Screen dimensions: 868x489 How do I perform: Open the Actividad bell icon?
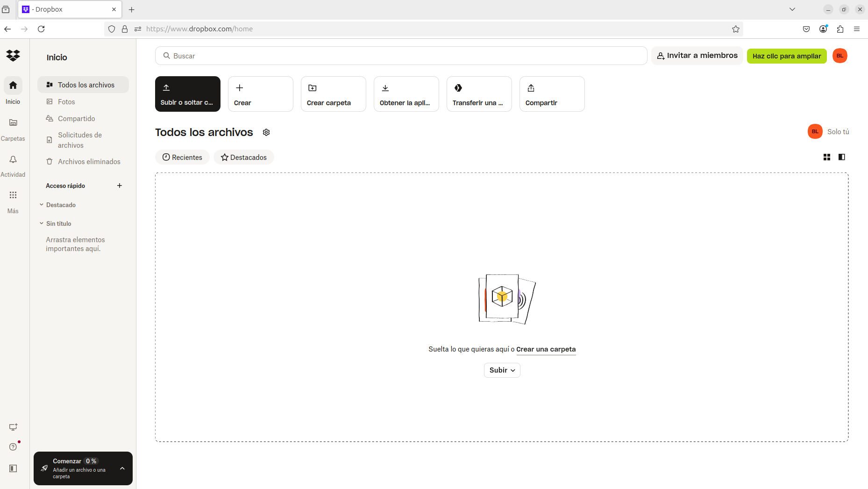[13, 159]
